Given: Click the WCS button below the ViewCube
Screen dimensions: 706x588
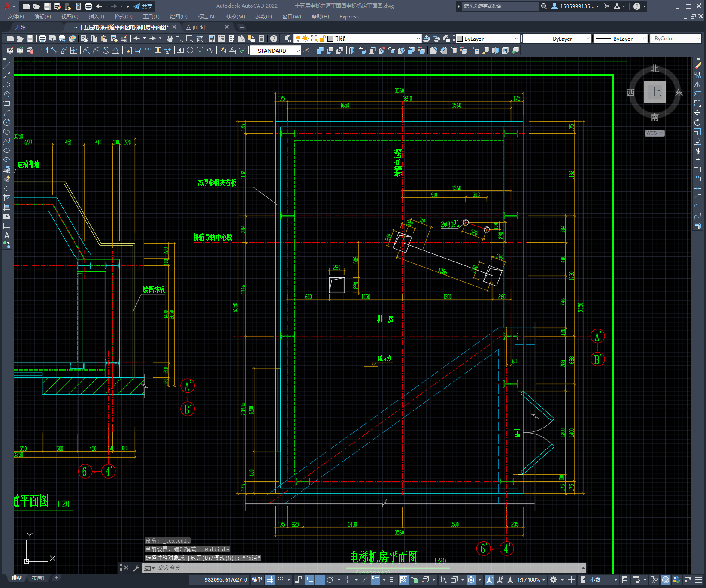Looking at the screenshot, I should (654, 133).
